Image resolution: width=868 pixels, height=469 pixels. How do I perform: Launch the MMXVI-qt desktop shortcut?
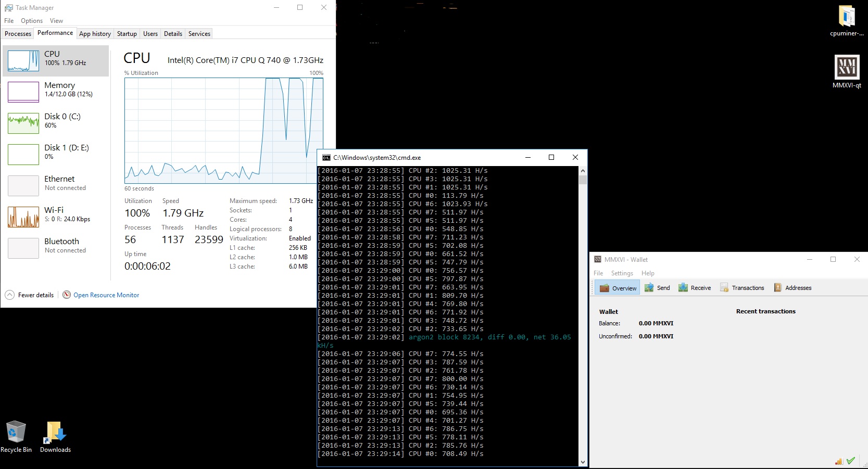tap(847, 72)
